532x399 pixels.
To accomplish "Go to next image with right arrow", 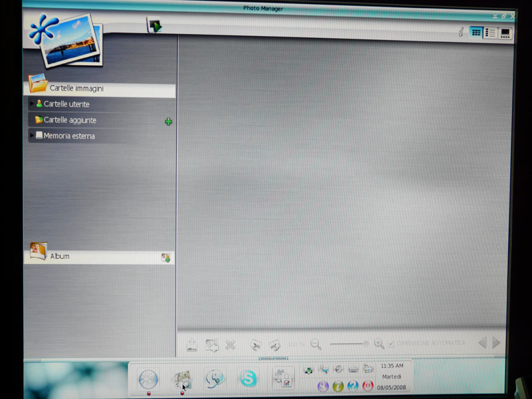I will [496, 343].
